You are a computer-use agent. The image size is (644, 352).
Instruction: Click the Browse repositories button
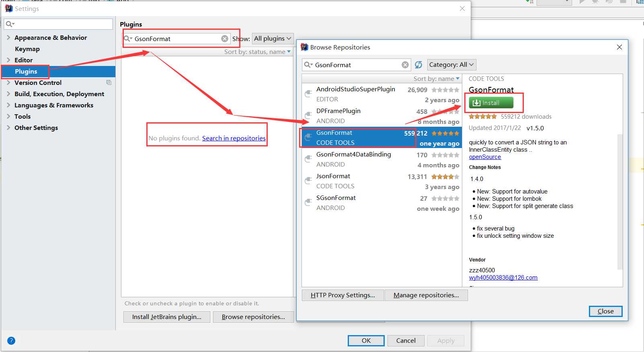[253, 317]
